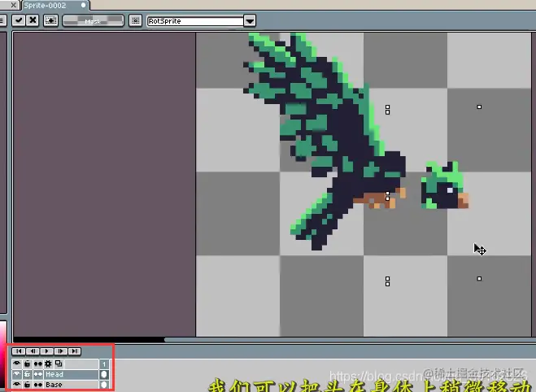The height and width of the screenshot is (392, 536).
Task: Select frame 1 header in the timeline
Action: (104, 364)
